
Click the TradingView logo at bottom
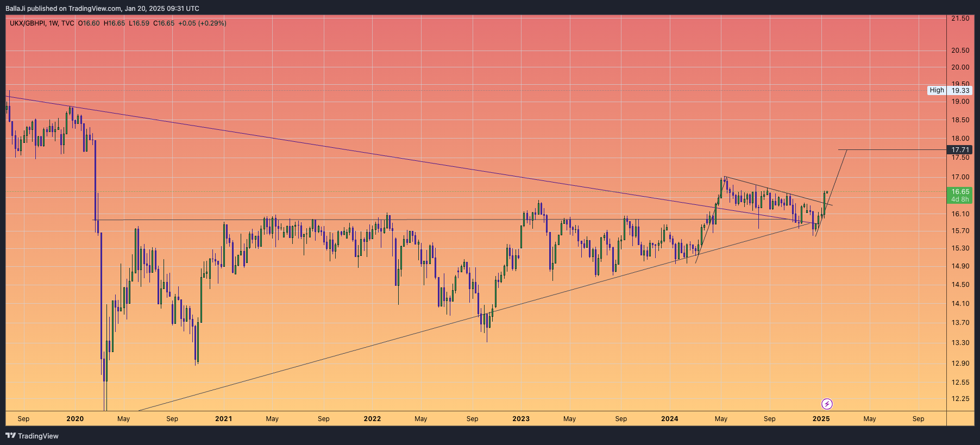pyautogui.click(x=32, y=436)
